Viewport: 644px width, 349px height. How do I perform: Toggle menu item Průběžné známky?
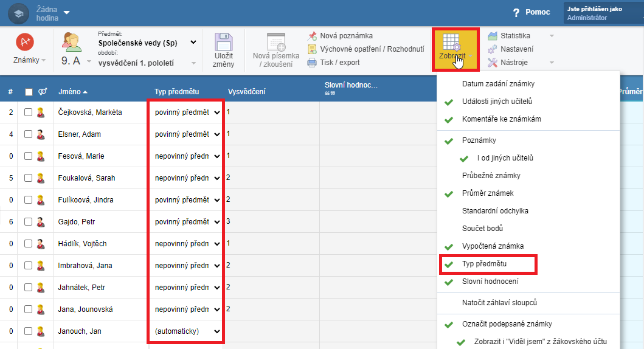click(x=528, y=176)
